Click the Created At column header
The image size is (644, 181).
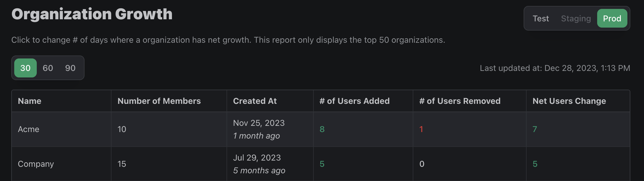[x=255, y=101]
